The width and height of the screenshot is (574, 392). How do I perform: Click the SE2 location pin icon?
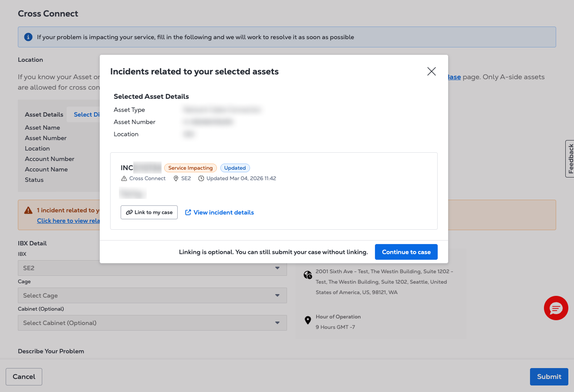click(176, 178)
